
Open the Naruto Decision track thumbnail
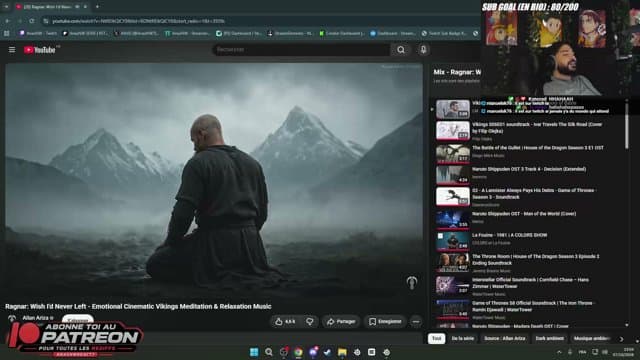click(x=453, y=174)
